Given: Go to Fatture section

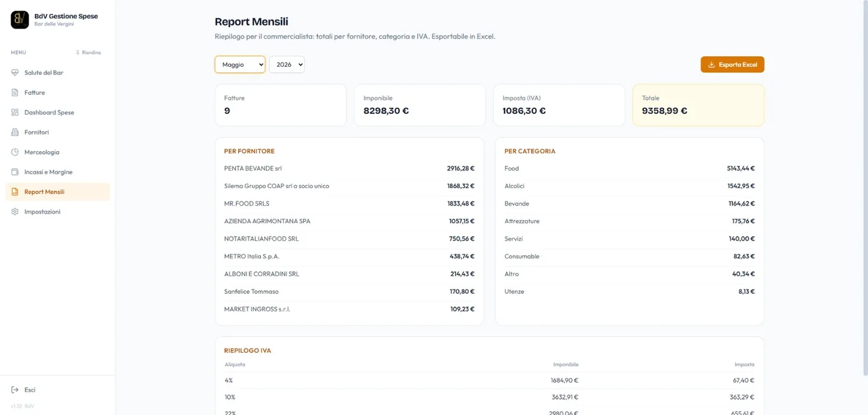Looking at the screenshot, I should pyautogui.click(x=58, y=92).
